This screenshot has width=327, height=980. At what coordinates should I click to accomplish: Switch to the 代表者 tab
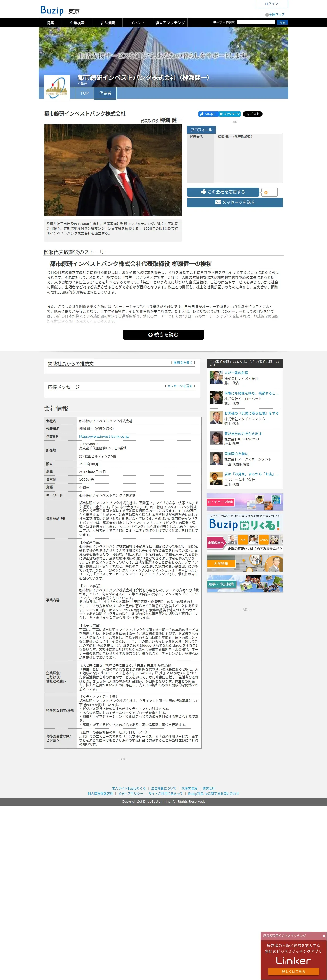pyautogui.click(x=105, y=93)
